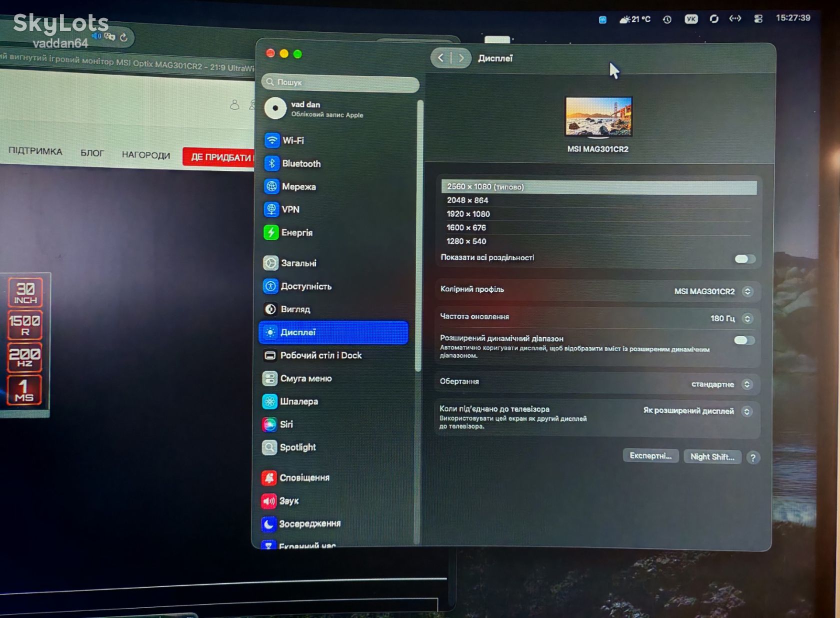The image size is (840, 618).
Task: Toggle Показати всі роздільності switch
Action: tap(744, 259)
